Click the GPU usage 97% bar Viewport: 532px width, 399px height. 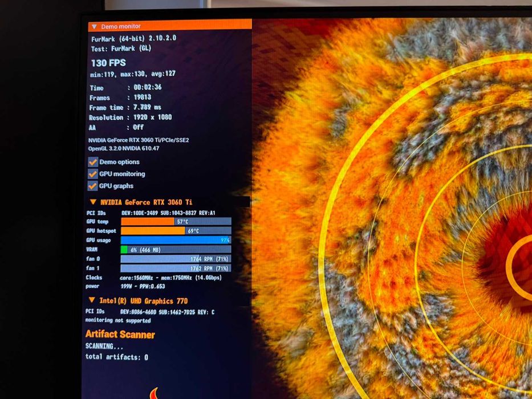(x=176, y=240)
